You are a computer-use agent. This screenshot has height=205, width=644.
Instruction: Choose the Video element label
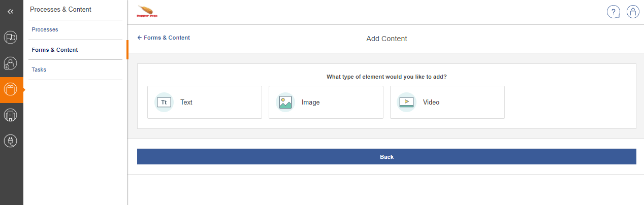(x=431, y=102)
